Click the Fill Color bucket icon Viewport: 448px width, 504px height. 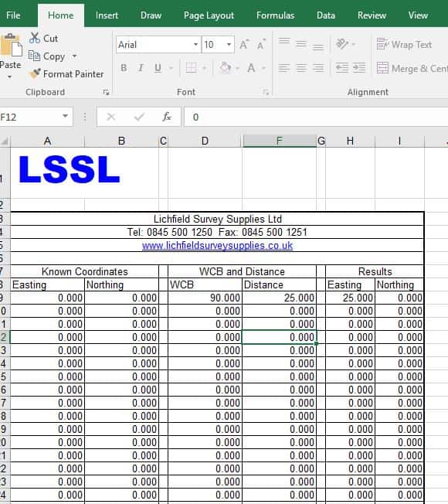tap(225, 68)
